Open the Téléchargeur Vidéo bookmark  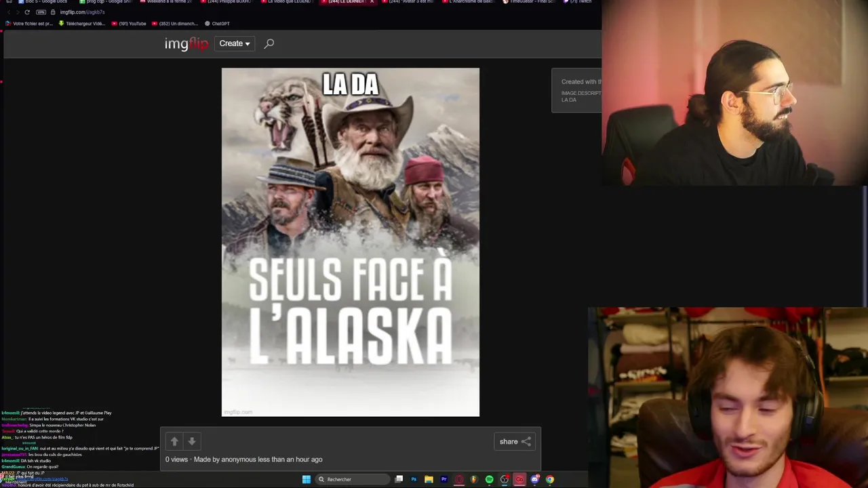pyautogui.click(x=82, y=23)
